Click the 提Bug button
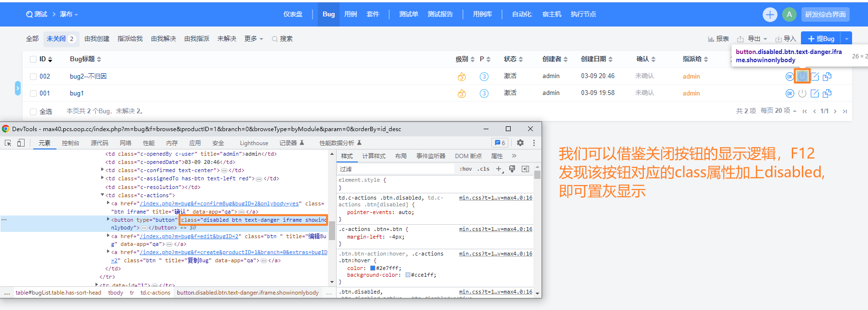 point(821,39)
